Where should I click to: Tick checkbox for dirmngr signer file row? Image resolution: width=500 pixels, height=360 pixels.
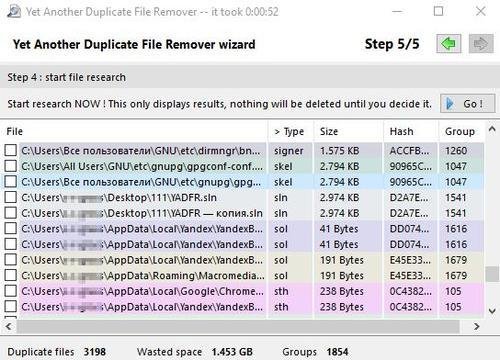click(x=11, y=150)
